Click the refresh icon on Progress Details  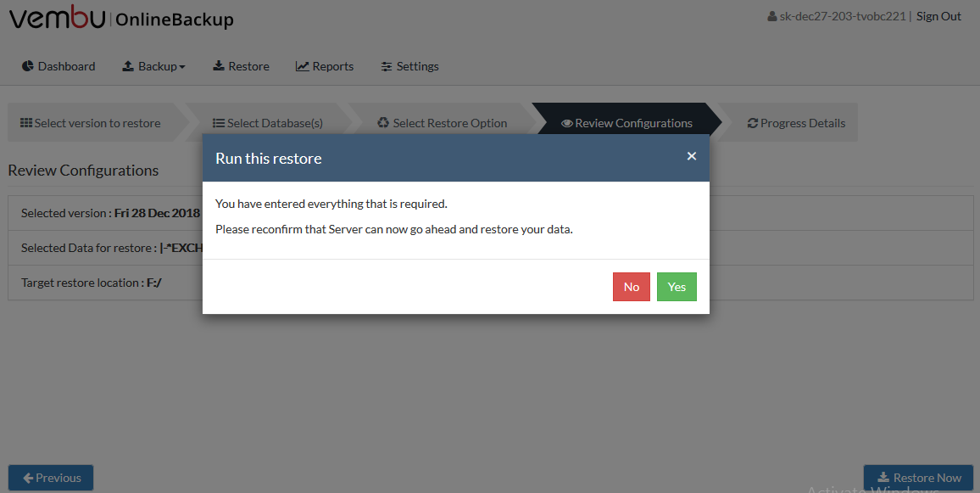pyautogui.click(x=753, y=123)
